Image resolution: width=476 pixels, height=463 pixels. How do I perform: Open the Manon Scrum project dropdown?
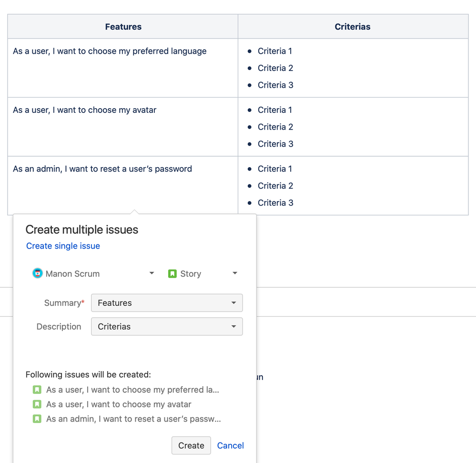pyautogui.click(x=152, y=273)
